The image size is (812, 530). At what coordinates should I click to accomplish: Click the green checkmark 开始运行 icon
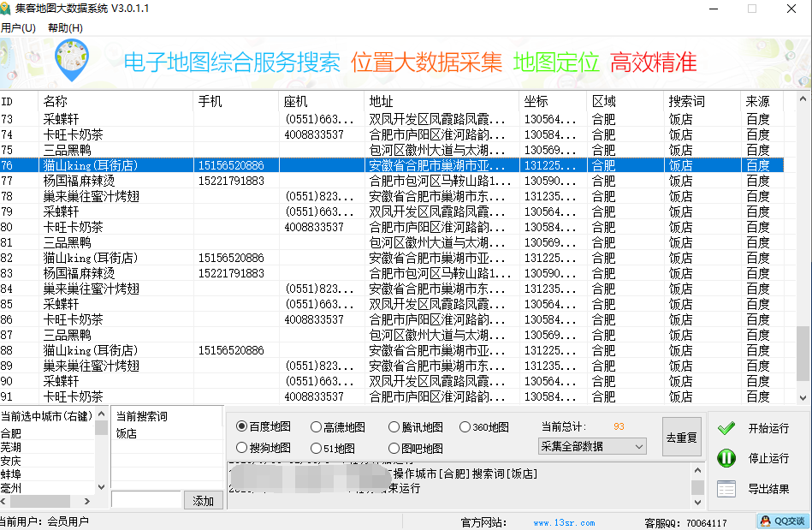(726, 428)
